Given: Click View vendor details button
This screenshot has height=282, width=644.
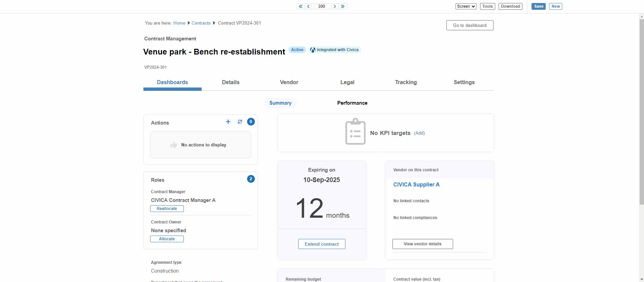Looking at the screenshot, I should (423, 244).
